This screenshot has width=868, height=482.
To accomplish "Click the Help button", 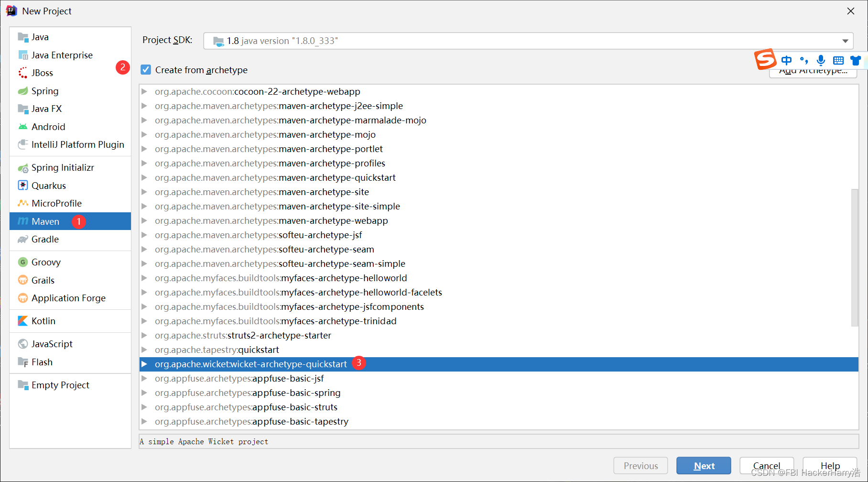I will click(830, 466).
